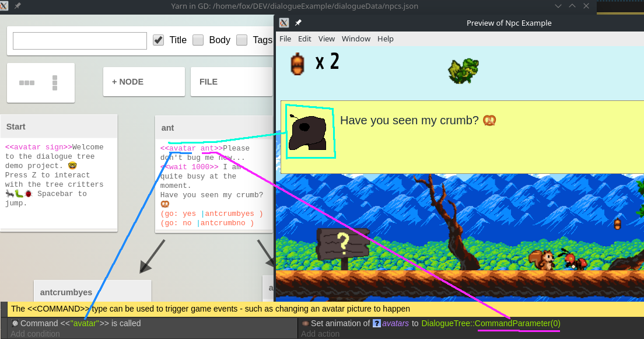This screenshot has height=339, width=644.
Task: Click the Add condition link
Action: [x=35, y=334]
